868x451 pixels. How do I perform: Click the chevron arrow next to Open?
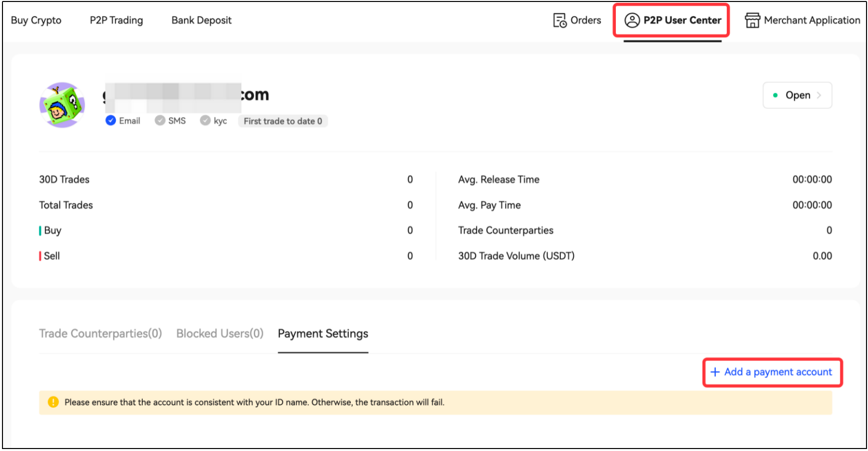click(819, 95)
